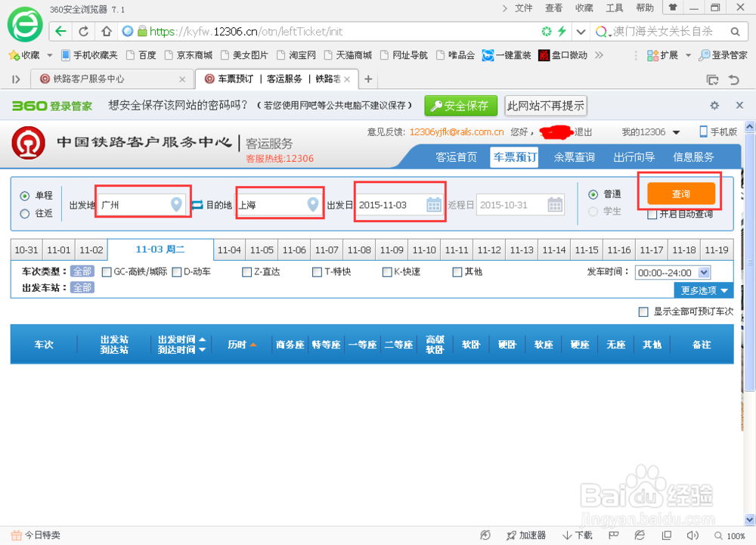
Task: Mute the page sound via speaker icon
Action: pyautogui.click(x=692, y=534)
